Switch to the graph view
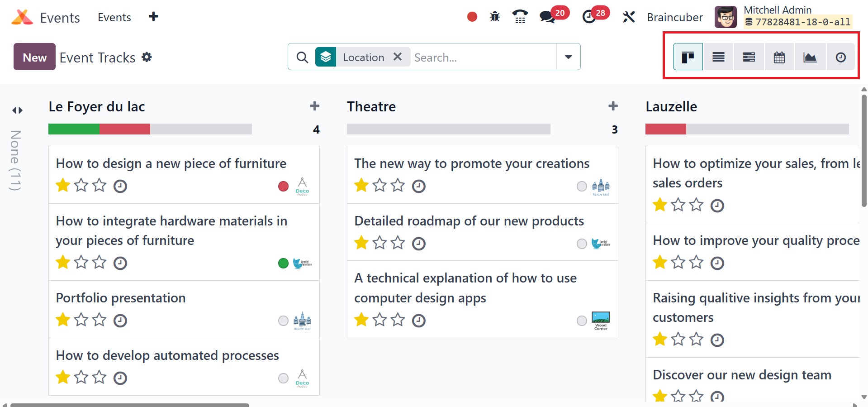 810,57
